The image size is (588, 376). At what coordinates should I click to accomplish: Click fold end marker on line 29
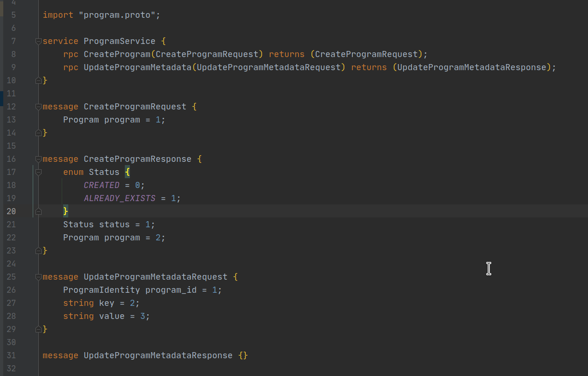pyautogui.click(x=38, y=329)
